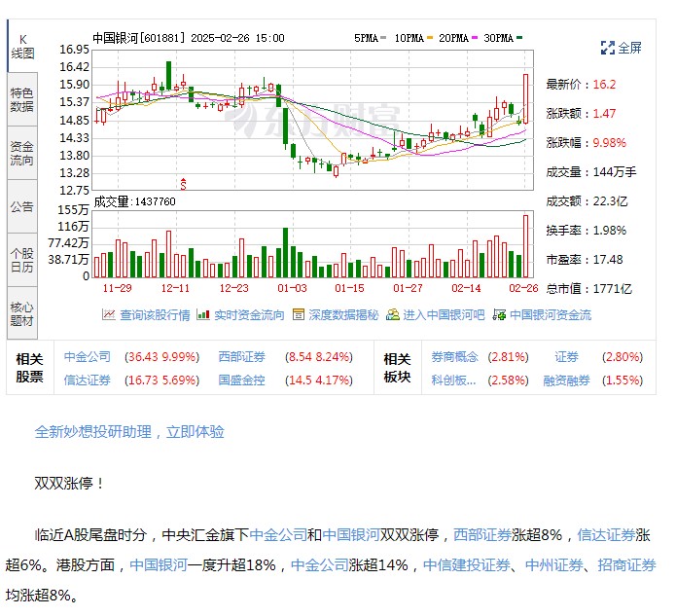Click 中州证券 link in article
Screen dimensions: 676x616
pos(554,564)
